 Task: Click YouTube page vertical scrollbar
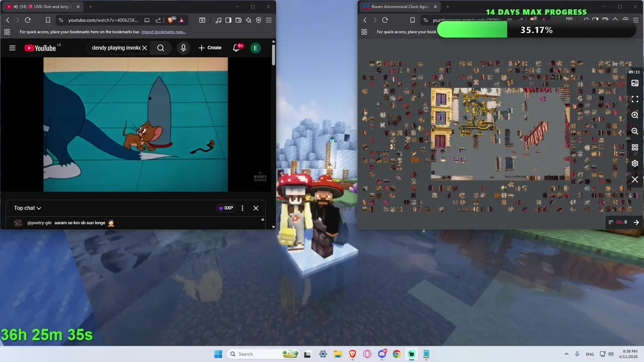273,55
